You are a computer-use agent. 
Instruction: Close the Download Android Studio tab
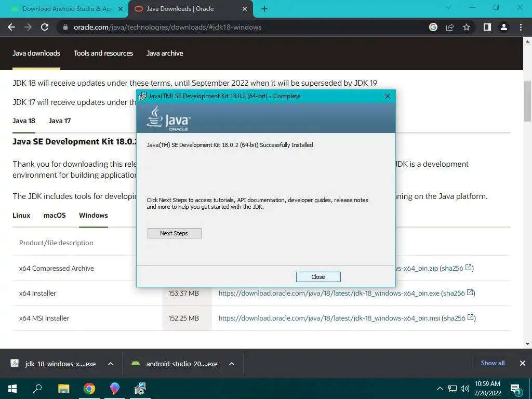click(x=121, y=9)
